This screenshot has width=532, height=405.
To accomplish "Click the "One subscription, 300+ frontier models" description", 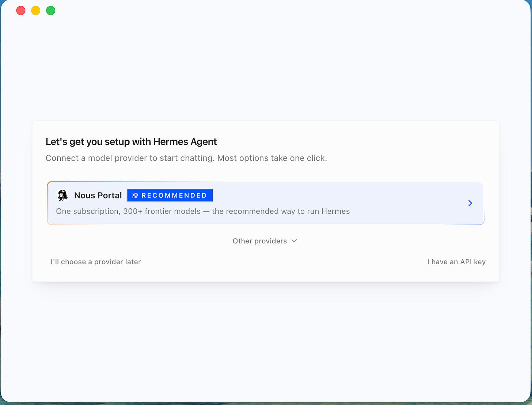I will point(203,211).
